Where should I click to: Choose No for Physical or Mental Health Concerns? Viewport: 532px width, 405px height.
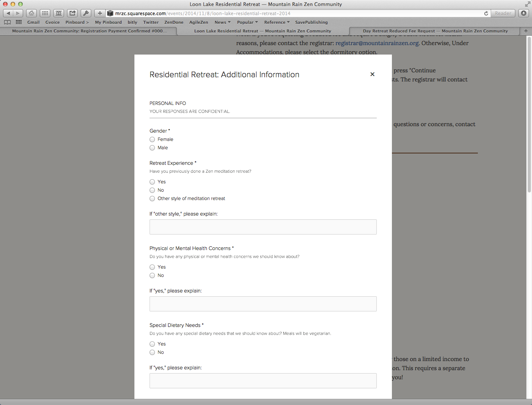coord(152,275)
